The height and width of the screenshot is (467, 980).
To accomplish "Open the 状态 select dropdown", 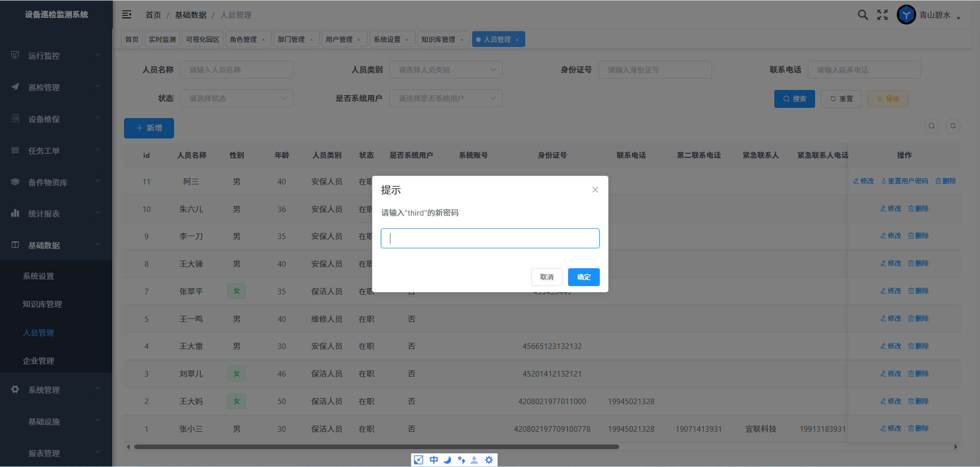I will (236, 99).
